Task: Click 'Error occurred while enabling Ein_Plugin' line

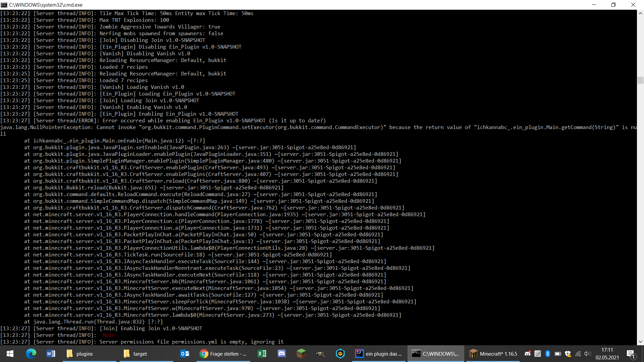Action: pos(163,121)
